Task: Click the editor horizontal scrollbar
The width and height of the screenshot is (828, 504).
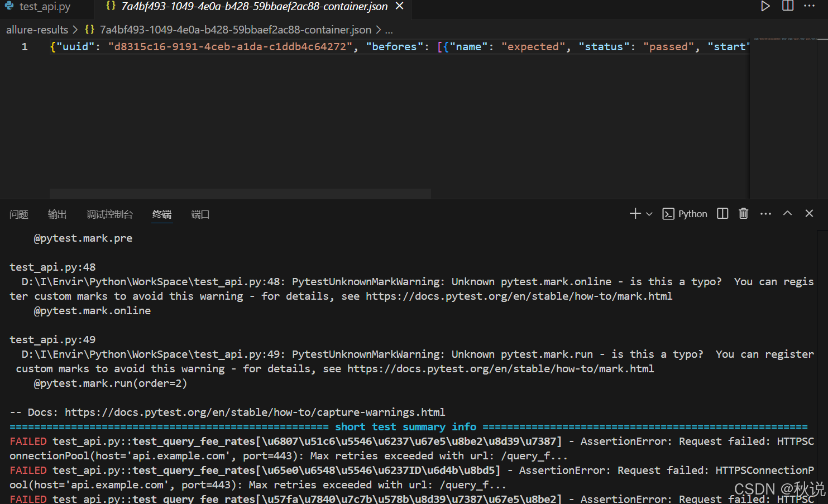Action: (x=240, y=193)
